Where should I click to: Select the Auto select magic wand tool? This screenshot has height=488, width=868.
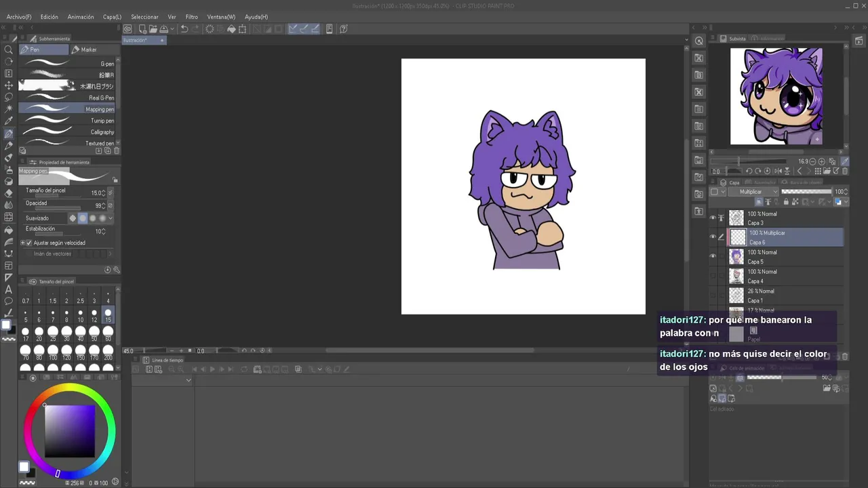[9, 109]
